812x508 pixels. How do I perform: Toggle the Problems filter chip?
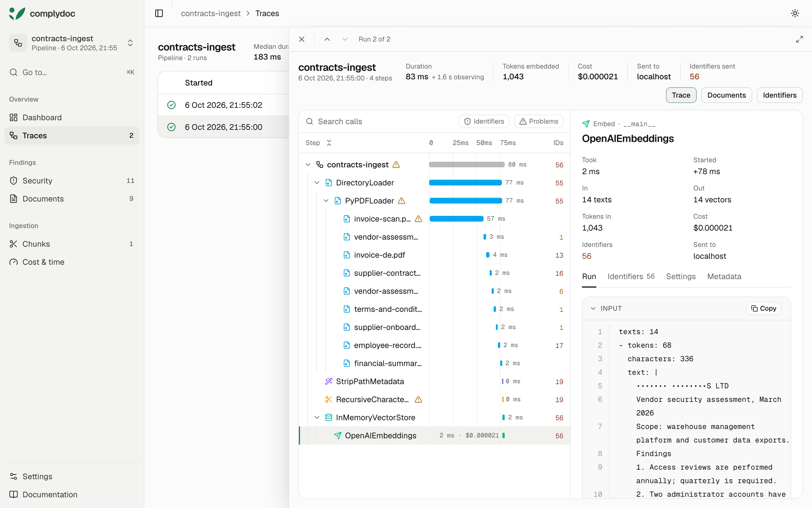[x=539, y=121]
